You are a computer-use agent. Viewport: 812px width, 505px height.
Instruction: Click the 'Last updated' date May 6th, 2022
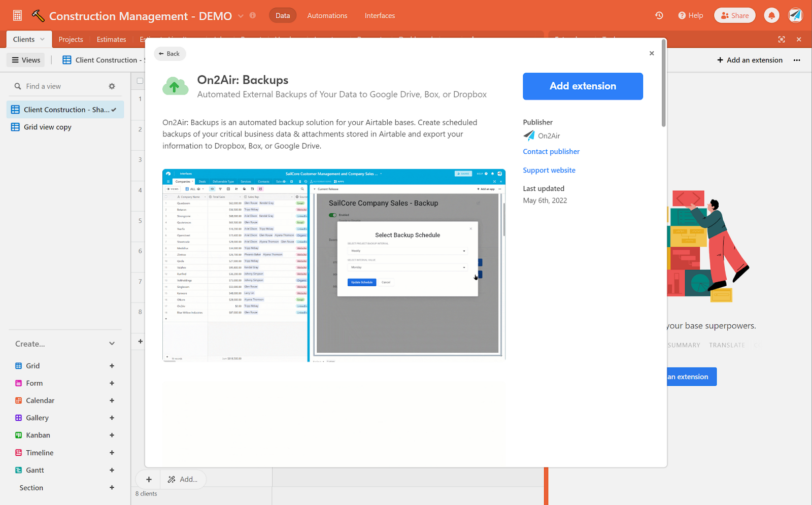click(545, 200)
